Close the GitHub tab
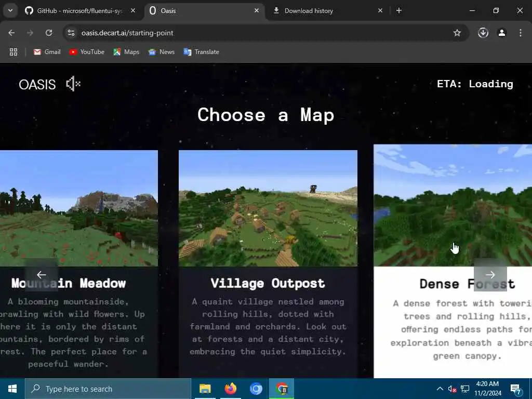532x399 pixels. (x=133, y=11)
